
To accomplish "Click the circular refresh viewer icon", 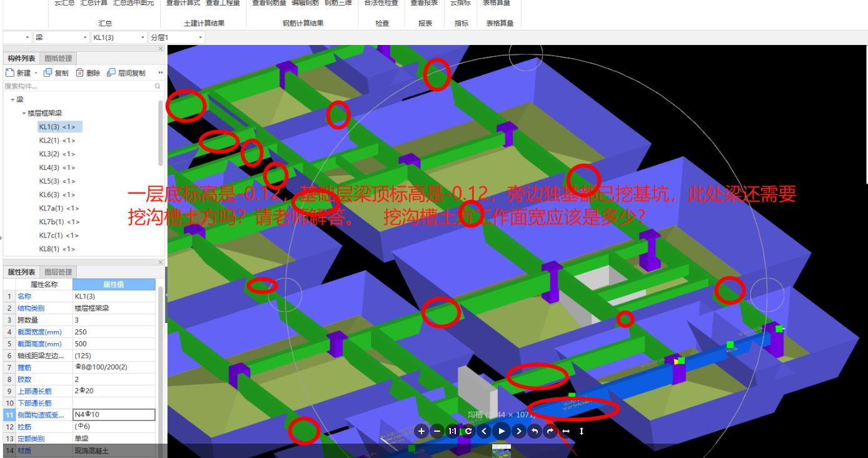I will (x=468, y=431).
